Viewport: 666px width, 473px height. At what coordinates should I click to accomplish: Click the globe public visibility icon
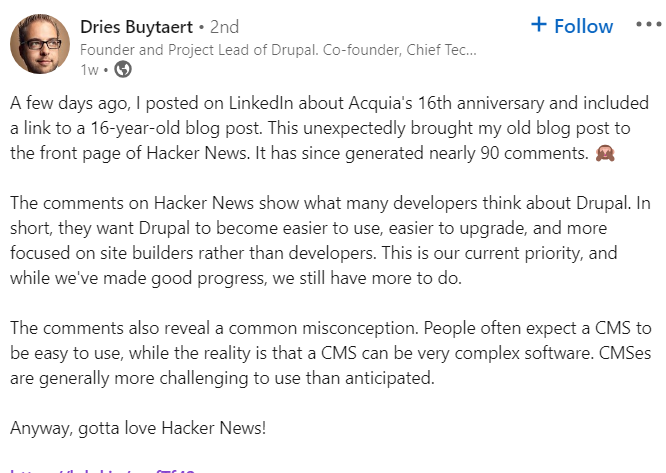123,69
